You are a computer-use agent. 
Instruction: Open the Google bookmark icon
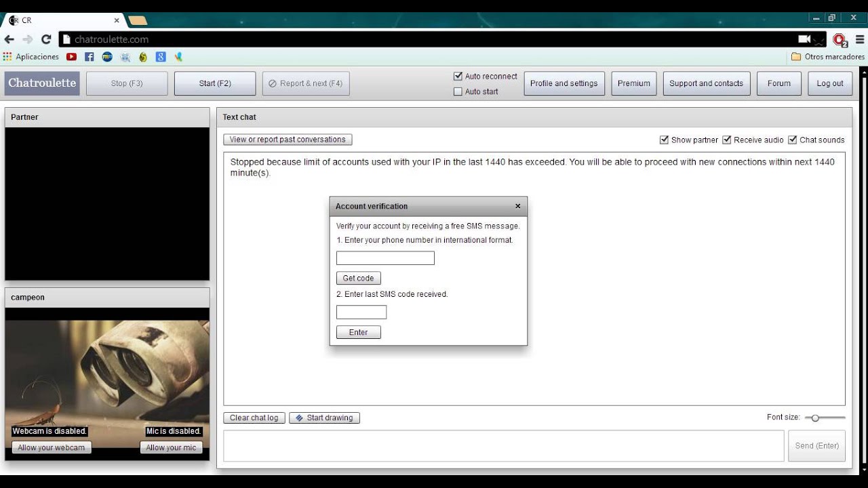point(161,57)
